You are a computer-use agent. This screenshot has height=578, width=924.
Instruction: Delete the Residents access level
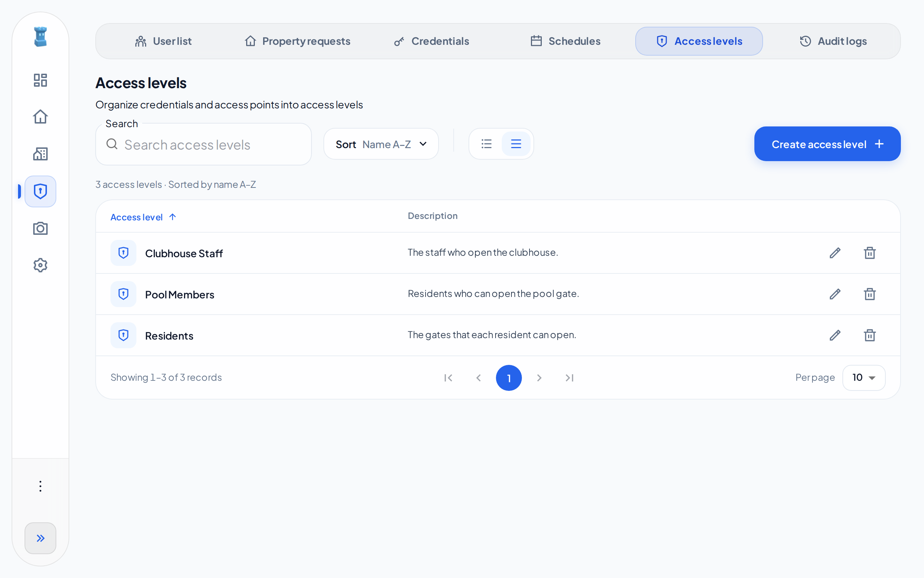point(869,335)
